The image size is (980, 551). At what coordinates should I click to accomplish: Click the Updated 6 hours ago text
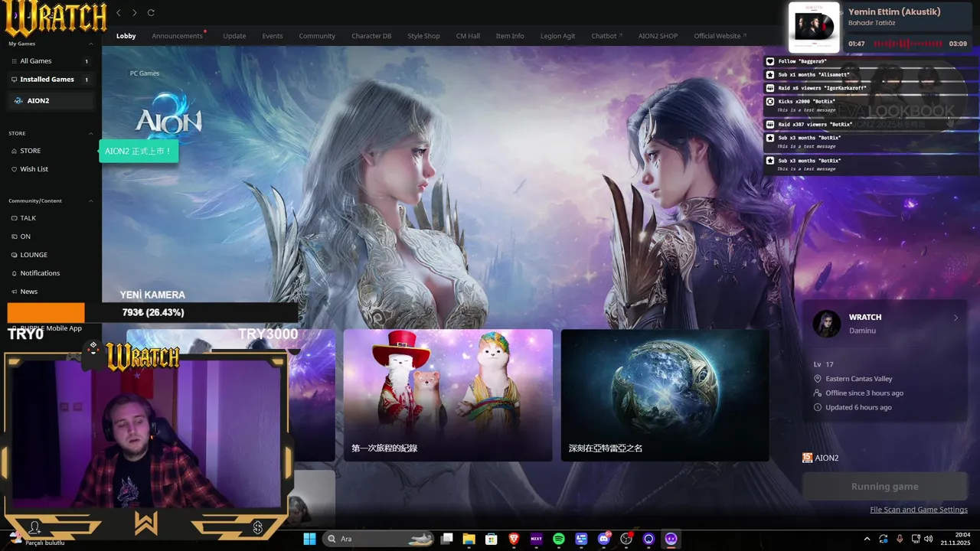(x=858, y=407)
